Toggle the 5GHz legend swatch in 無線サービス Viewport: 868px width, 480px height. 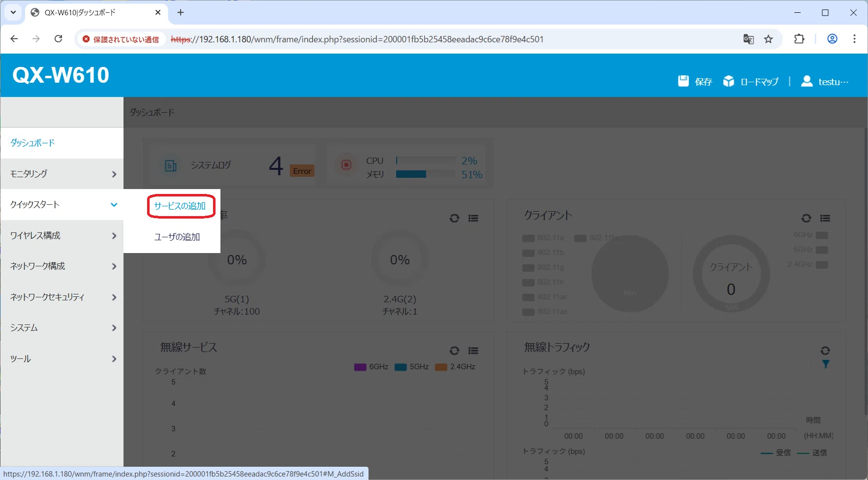coord(401,367)
